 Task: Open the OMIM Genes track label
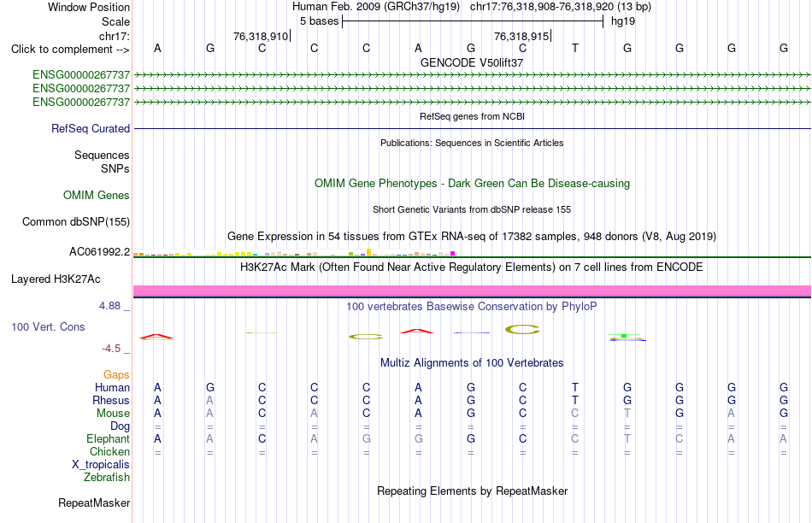coord(97,195)
